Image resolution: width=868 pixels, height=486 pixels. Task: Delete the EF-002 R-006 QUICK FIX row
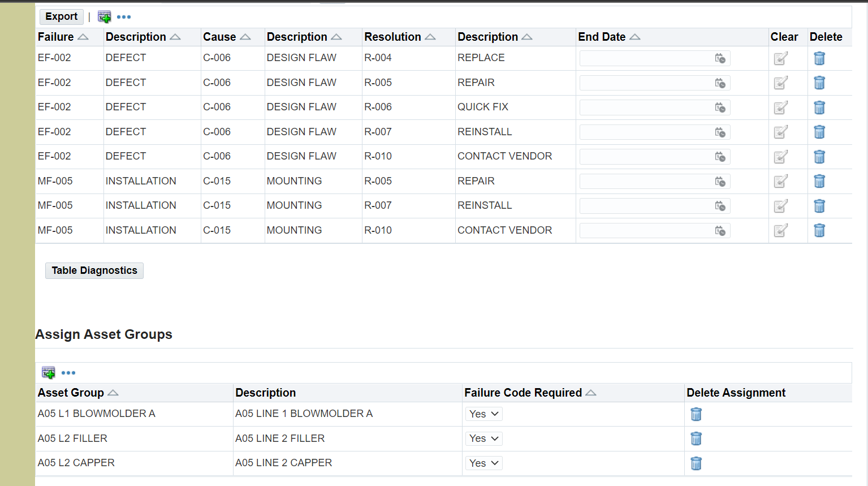[819, 107]
